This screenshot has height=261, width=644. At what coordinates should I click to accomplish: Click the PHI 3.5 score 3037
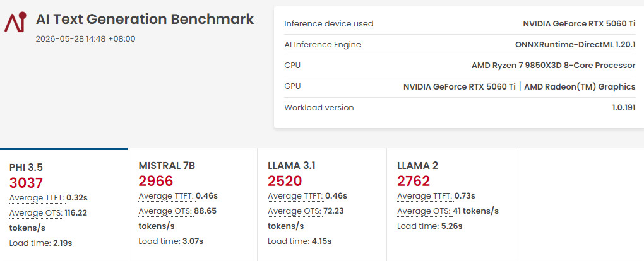pos(26,183)
